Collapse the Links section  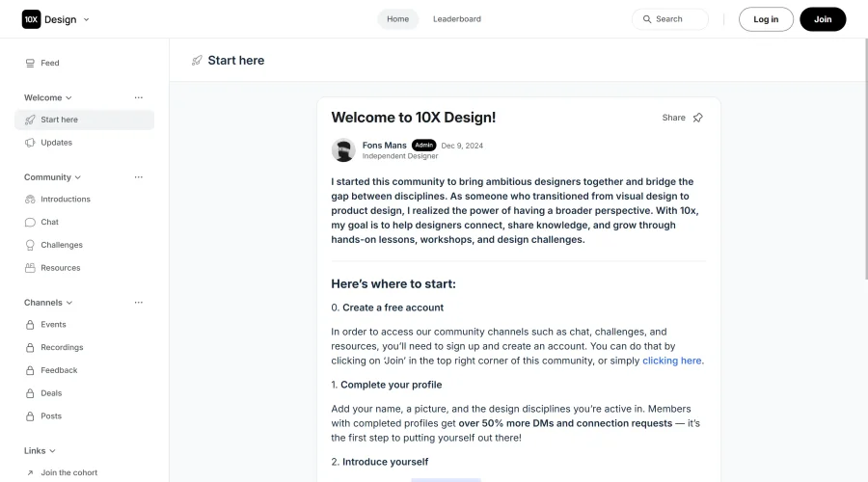tap(40, 451)
